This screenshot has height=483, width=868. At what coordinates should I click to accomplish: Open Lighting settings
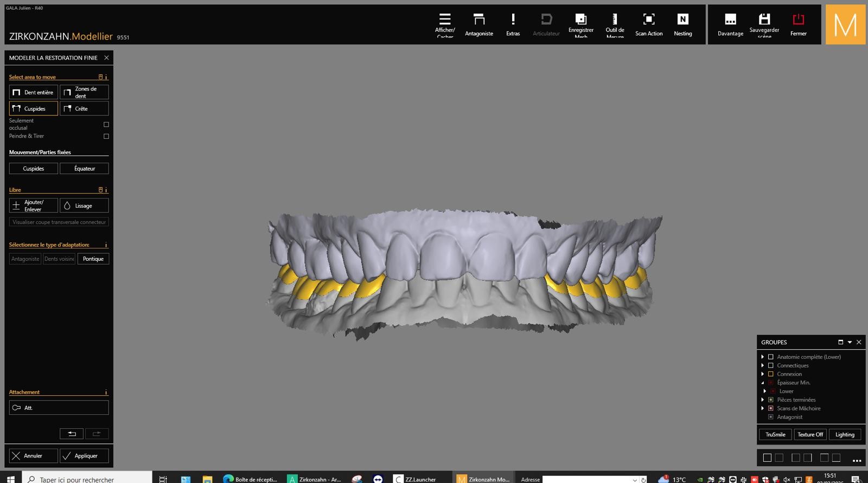[845, 434]
